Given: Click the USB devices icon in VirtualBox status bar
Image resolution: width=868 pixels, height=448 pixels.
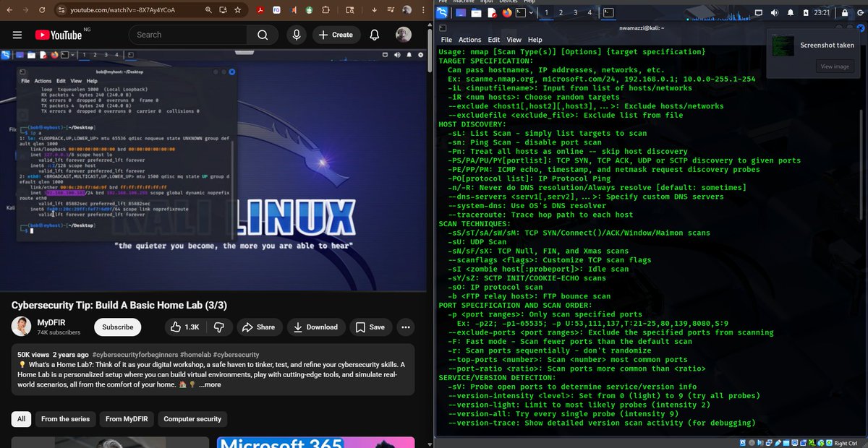Looking at the screenshot, I should [778, 442].
